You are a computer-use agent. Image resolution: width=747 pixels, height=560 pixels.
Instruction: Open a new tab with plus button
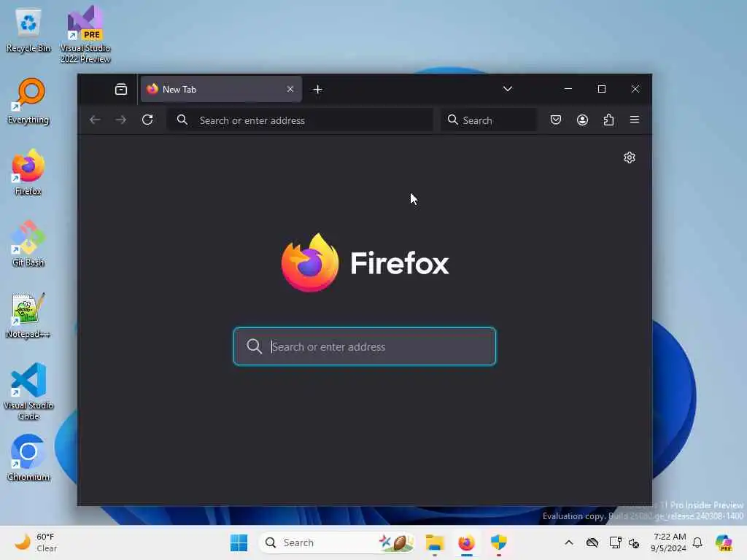pos(318,90)
